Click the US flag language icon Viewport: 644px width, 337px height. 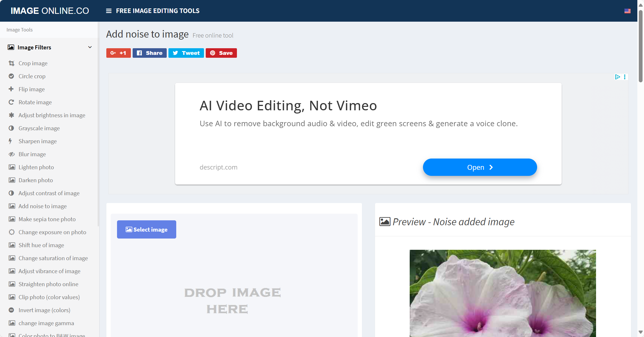click(x=627, y=11)
